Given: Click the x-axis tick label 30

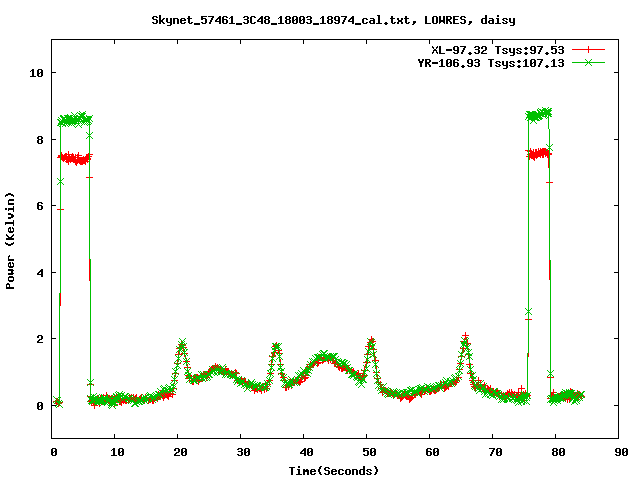Looking at the screenshot, I should [x=243, y=452].
